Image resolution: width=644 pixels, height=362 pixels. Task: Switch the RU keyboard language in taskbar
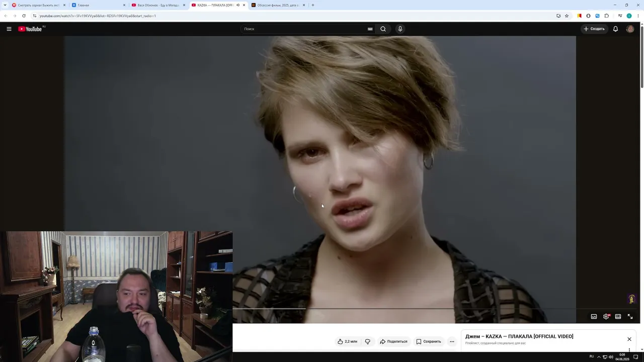591,357
